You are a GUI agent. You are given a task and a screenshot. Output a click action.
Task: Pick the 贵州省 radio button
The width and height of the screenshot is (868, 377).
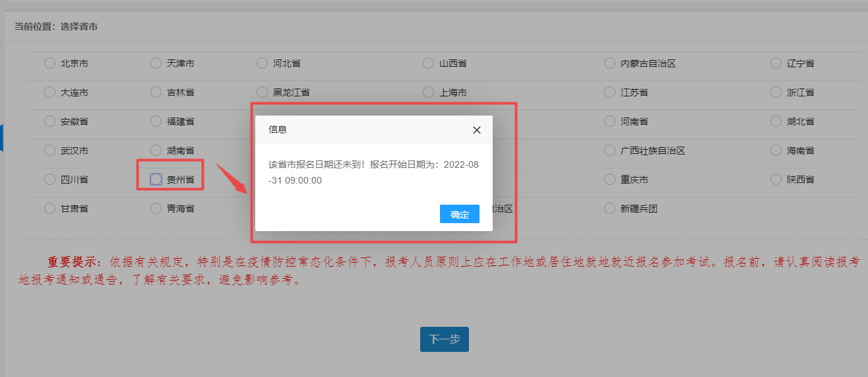pyautogui.click(x=156, y=180)
